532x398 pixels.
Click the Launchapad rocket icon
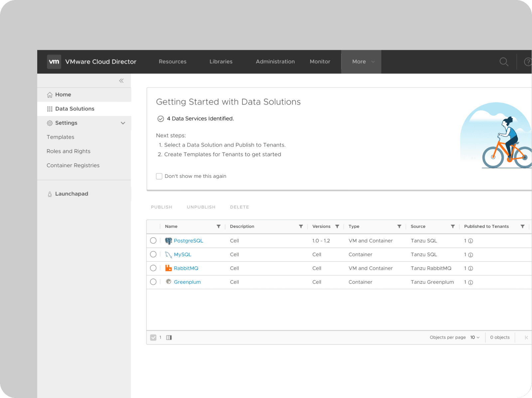pyautogui.click(x=50, y=194)
